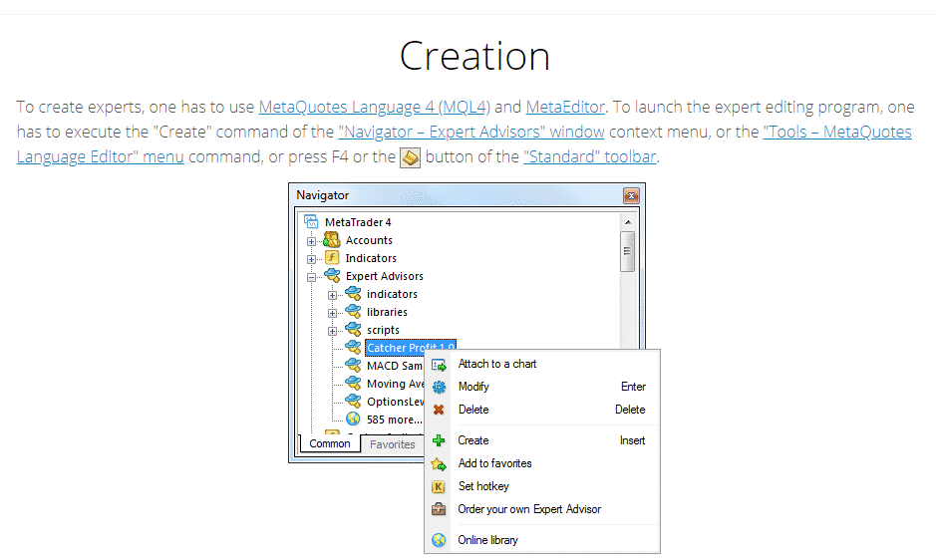Click the Modify gear icon
The height and width of the screenshot is (560, 936).
point(439,387)
